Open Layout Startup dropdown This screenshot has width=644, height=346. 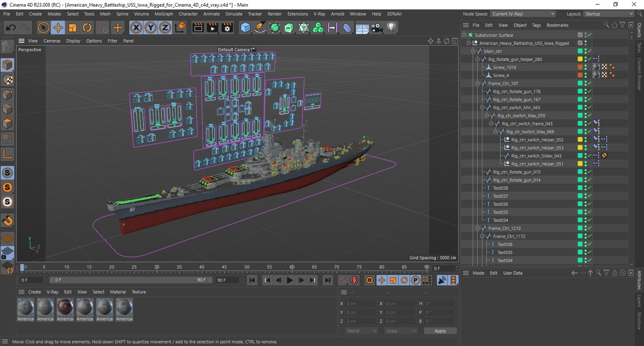(x=608, y=14)
